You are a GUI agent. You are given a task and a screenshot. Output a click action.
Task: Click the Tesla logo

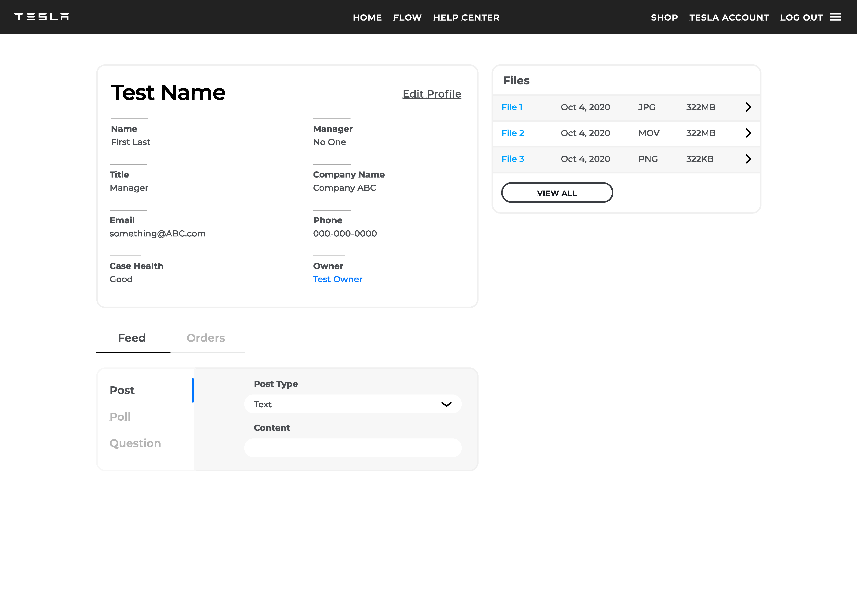click(x=42, y=17)
